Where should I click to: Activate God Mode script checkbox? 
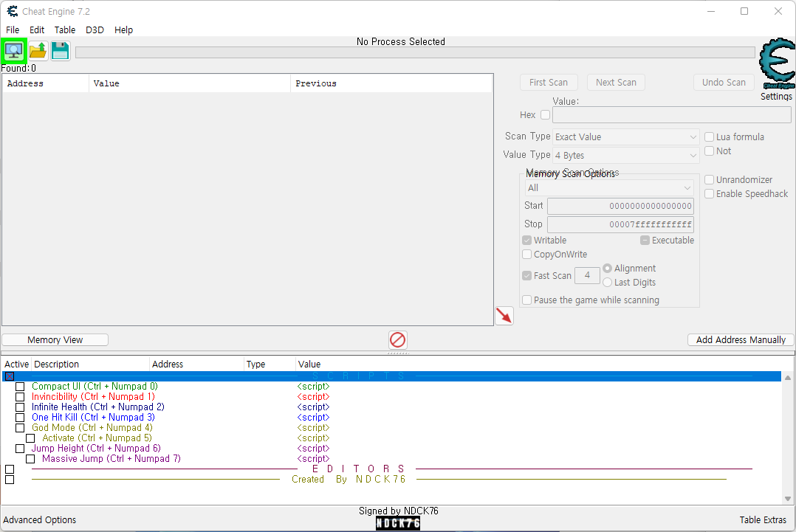click(20, 427)
